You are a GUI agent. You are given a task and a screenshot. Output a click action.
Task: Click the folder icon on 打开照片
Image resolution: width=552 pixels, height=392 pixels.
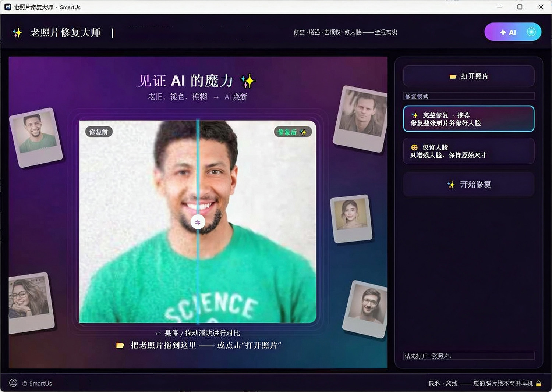click(x=453, y=76)
